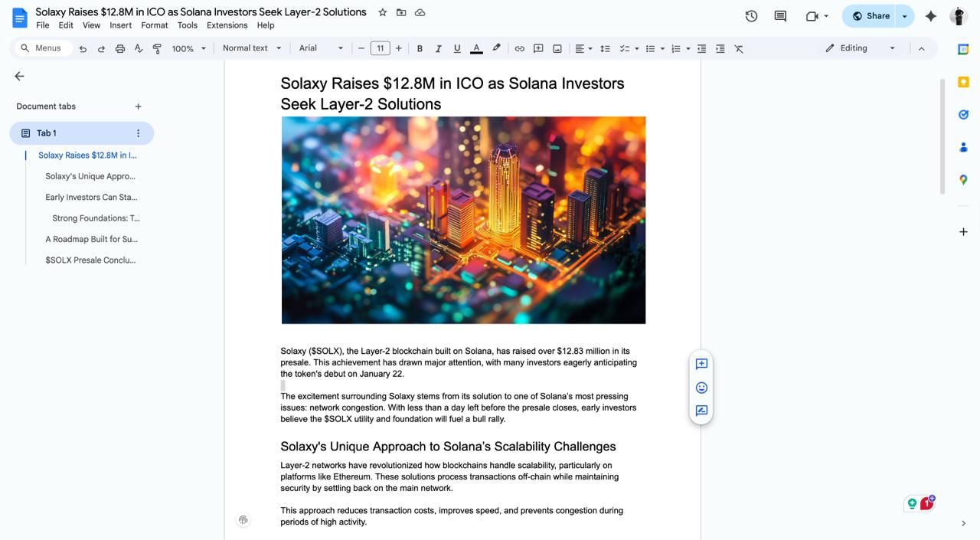This screenshot has height=540, width=980.
Task: Jump to 'A Roadmap Built for Su...' heading
Action: (x=91, y=239)
